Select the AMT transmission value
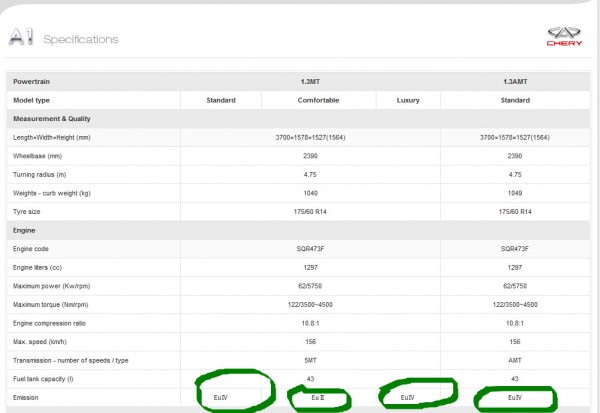Screen dimensions: 600x413 click(515, 361)
